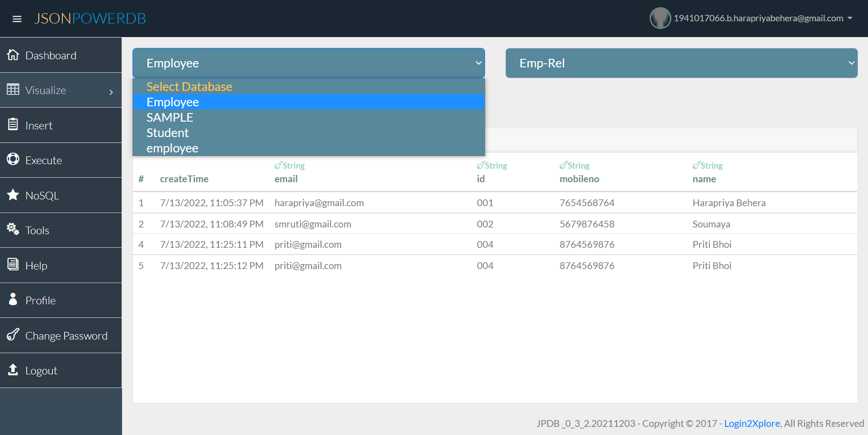
Task: Open the Dashboard home icon
Action: [13, 55]
